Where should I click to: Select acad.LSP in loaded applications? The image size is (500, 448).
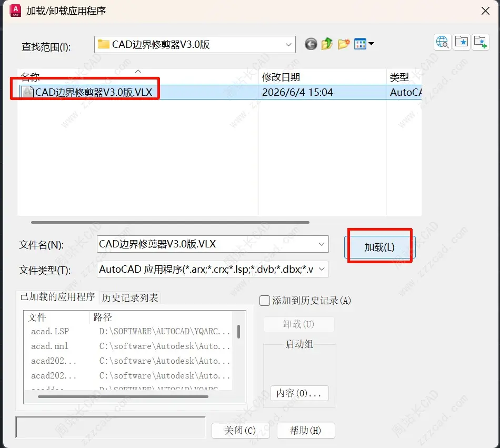pos(50,331)
